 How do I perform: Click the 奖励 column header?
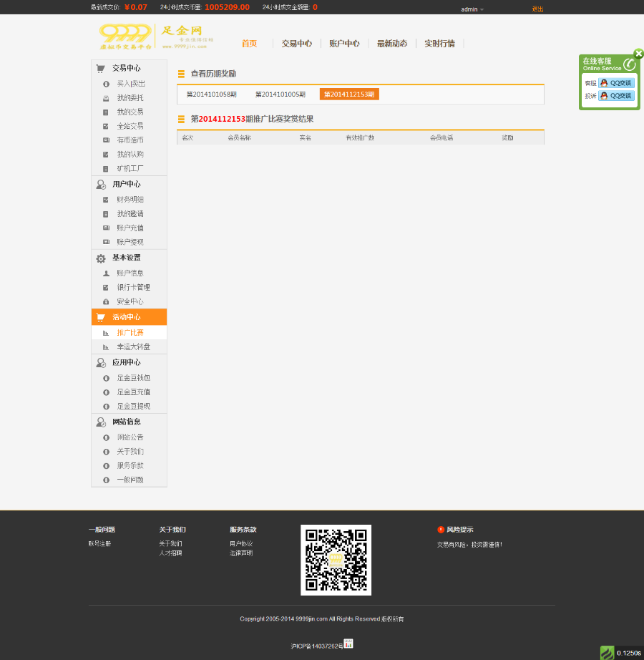(507, 137)
